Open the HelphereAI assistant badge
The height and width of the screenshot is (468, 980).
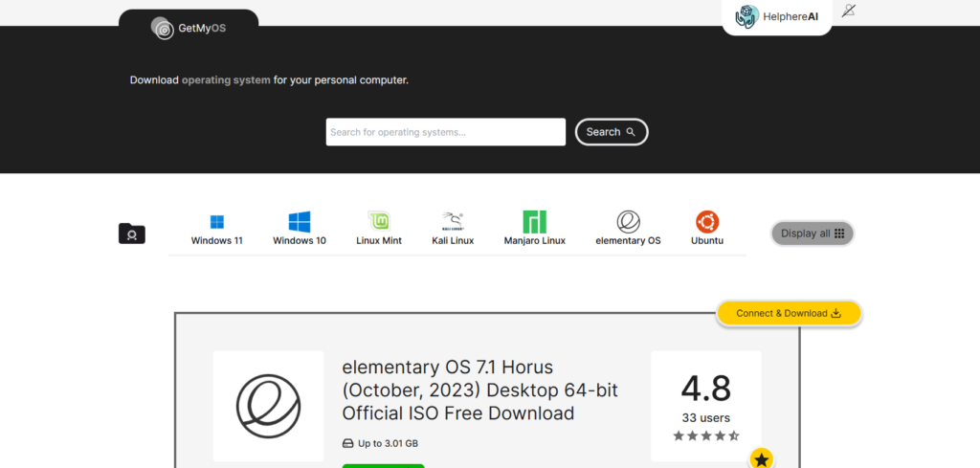[x=777, y=17]
